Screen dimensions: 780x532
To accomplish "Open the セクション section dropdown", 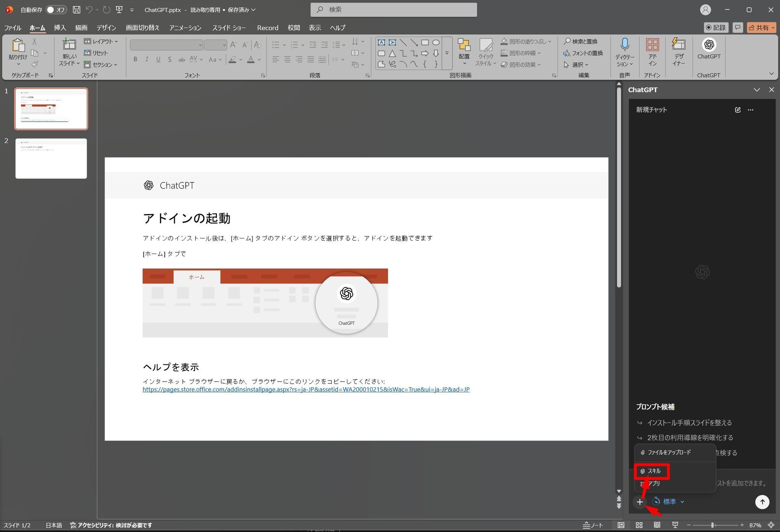I will [x=101, y=64].
